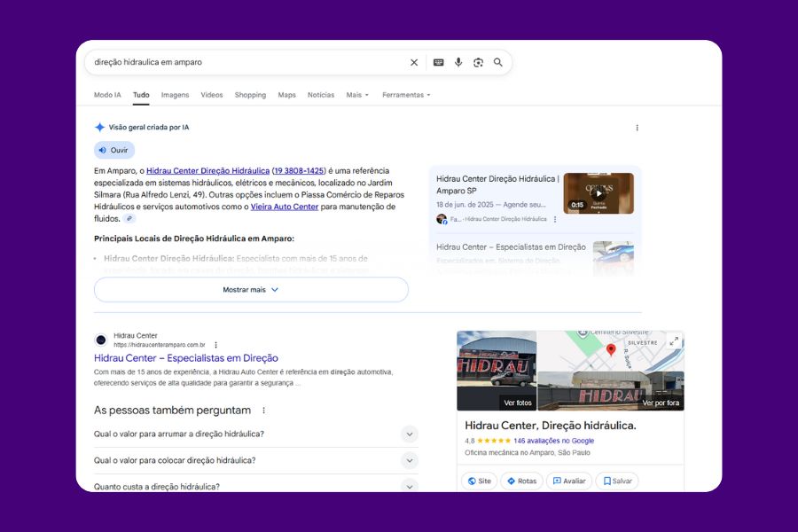798x532 pixels.
Task: Get directions with the Rotas button
Action: pos(521,481)
